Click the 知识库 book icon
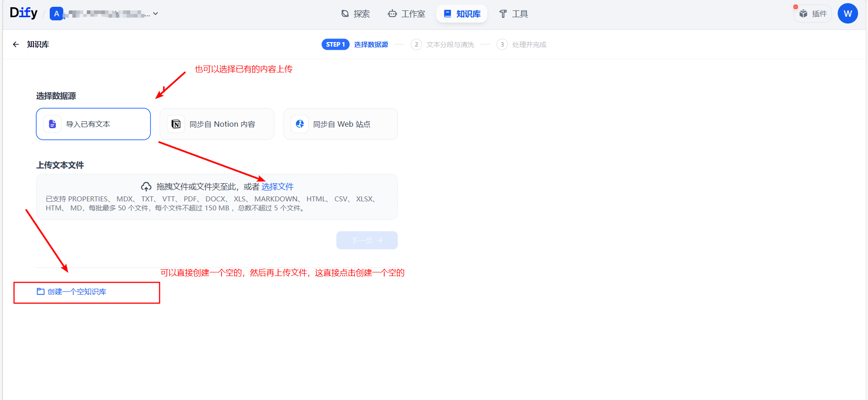868x400 pixels. [x=448, y=14]
